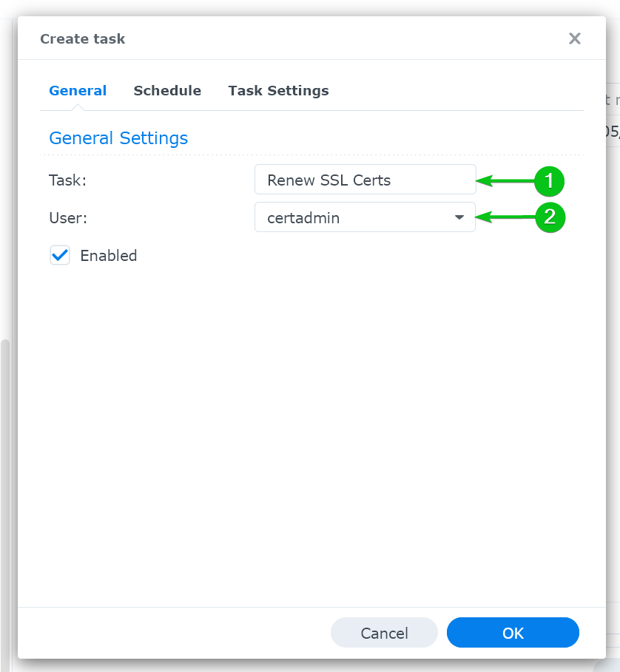Click the Create task title bar text
Viewport: 620px width, 672px height.
click(83, 38)
